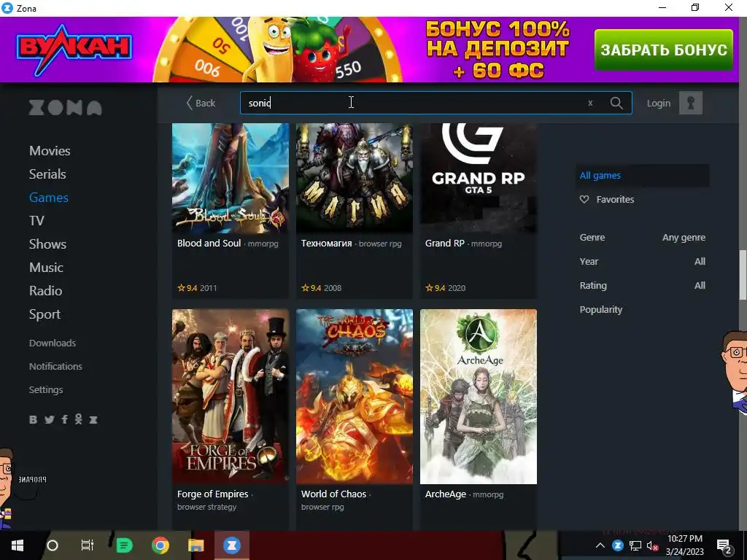Show hidden system tray icons
747x560 pixels.
[x=600, y=545]
